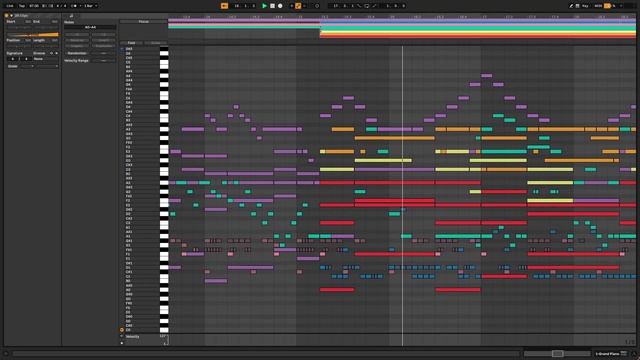Click the Signature numerator field
640x360 pixels.
(13, 59)
